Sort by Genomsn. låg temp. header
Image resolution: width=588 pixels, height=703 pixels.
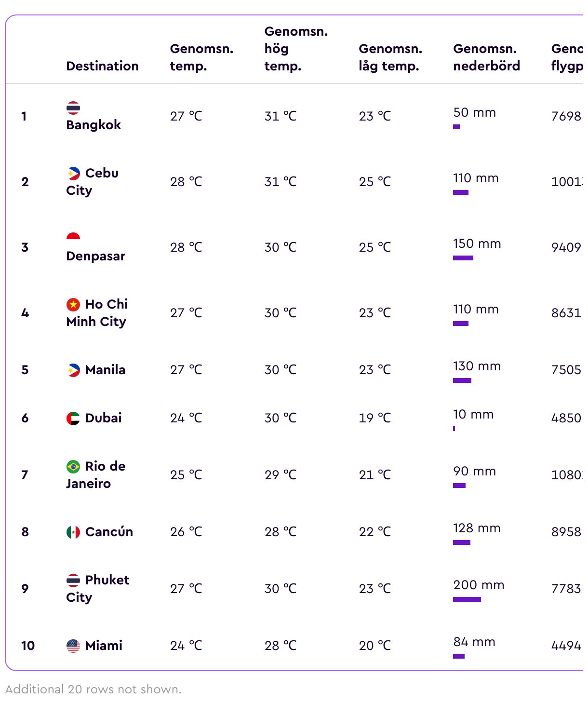point(390,57)
